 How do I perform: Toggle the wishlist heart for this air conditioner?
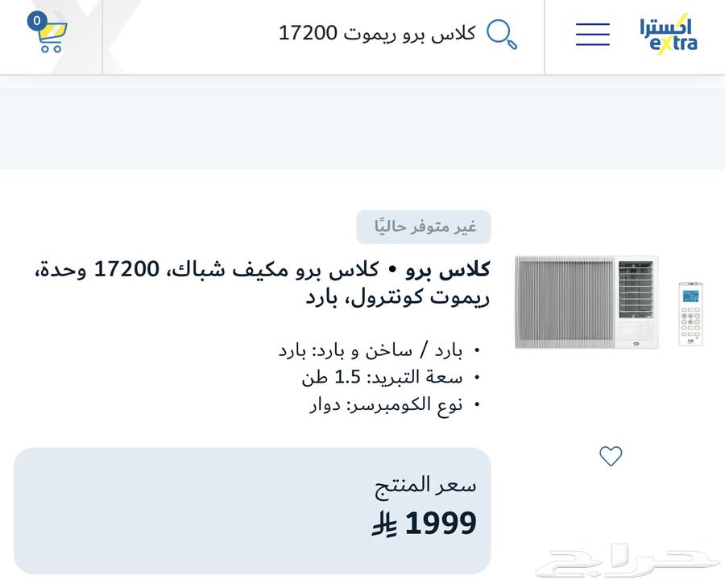(610, 455)
